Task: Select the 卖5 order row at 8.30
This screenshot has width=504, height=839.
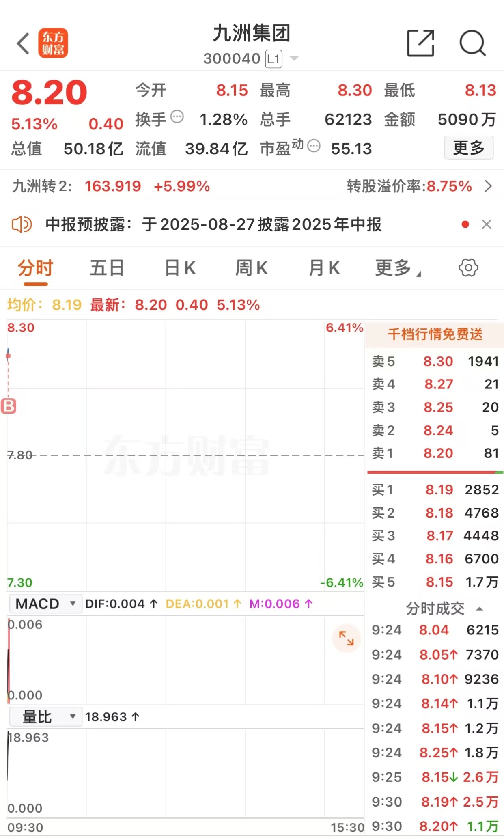Action: [435, 361]
